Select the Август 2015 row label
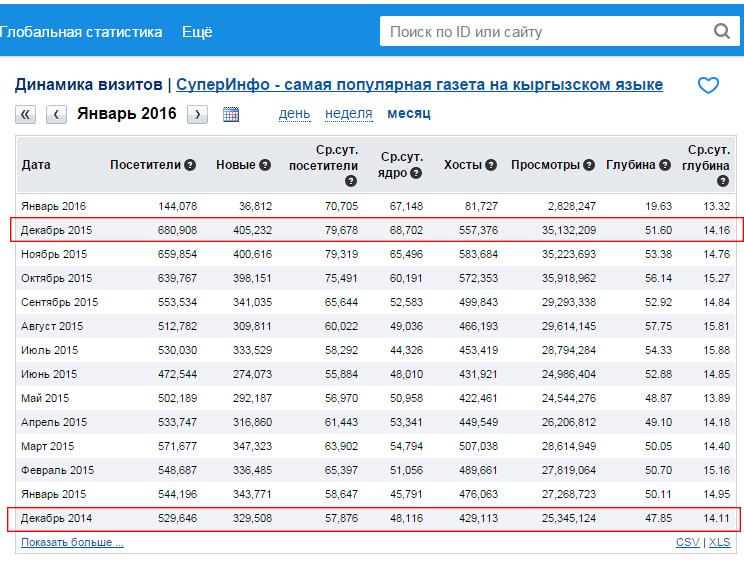This screenshot has width=744, height=565. [x=52, y=326]
